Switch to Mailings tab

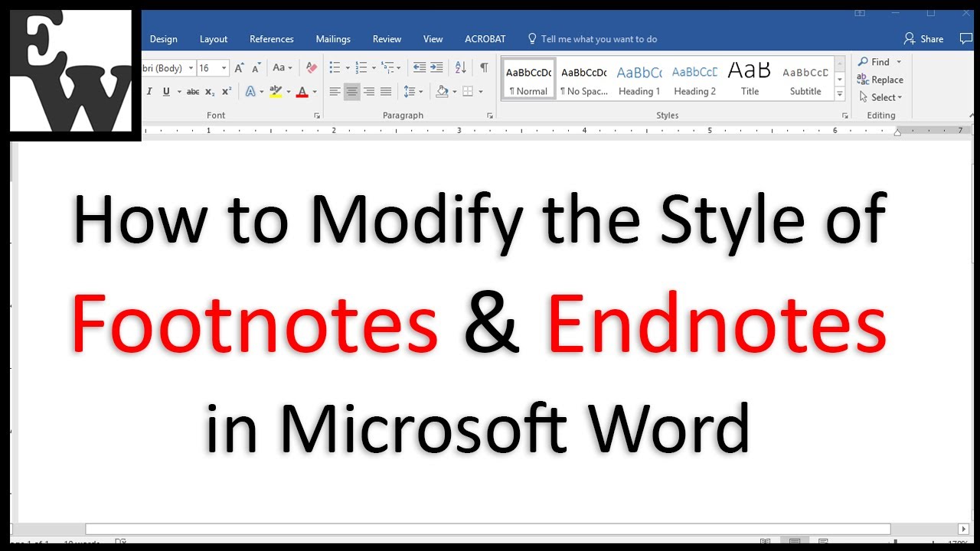point(333,39)
